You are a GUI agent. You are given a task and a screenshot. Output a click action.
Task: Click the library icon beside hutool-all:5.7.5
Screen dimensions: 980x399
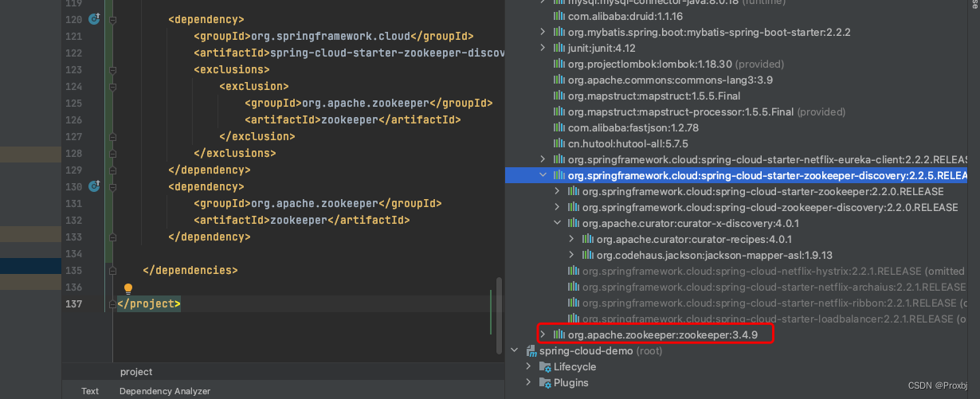point(560,143)
